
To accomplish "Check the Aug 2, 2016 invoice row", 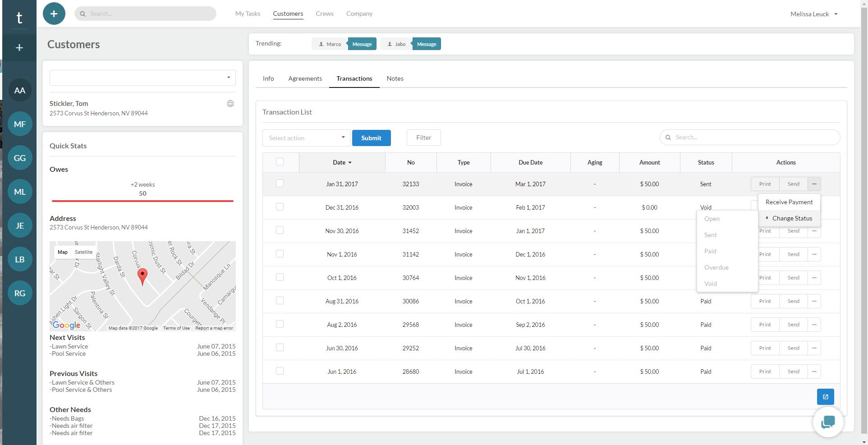I will pos(280,324).
